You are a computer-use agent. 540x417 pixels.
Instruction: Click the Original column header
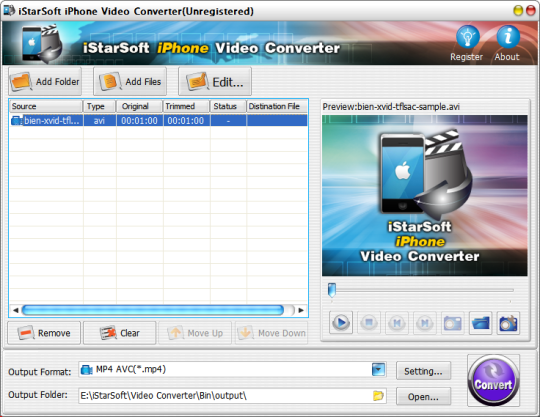pyautogui.click(x=139, y=106)
